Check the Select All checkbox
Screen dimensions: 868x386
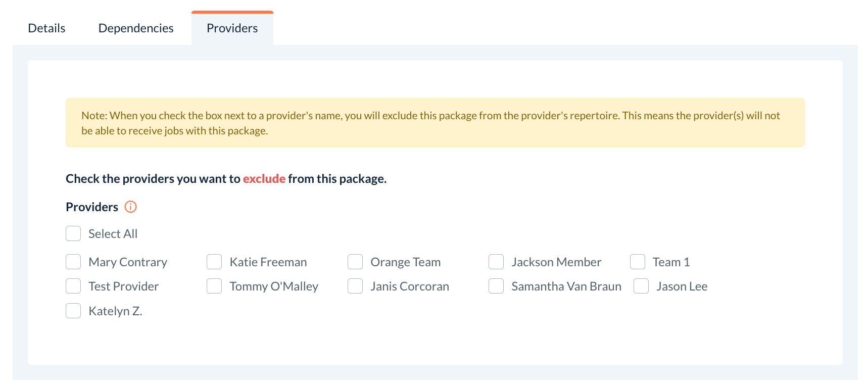click(x=73, y=233)
